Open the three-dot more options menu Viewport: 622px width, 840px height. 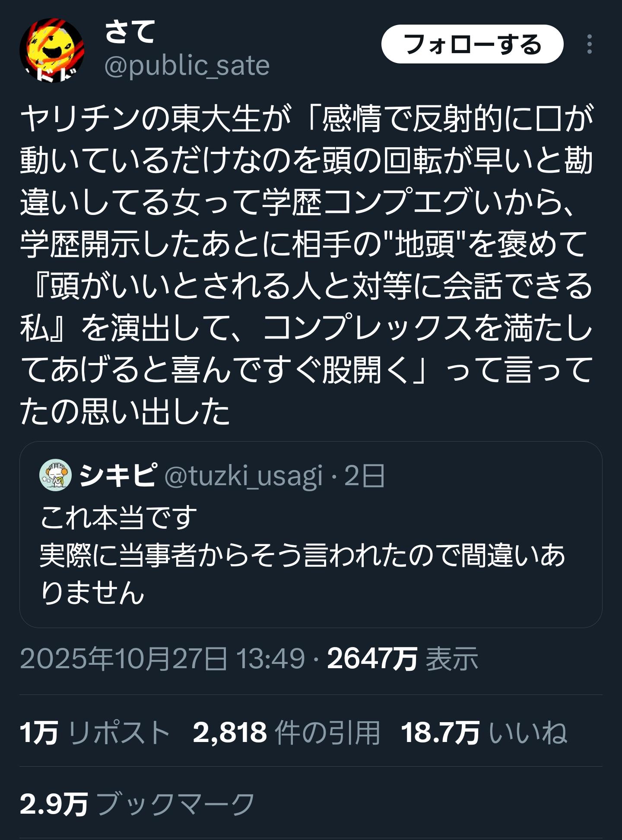[589, 44]
